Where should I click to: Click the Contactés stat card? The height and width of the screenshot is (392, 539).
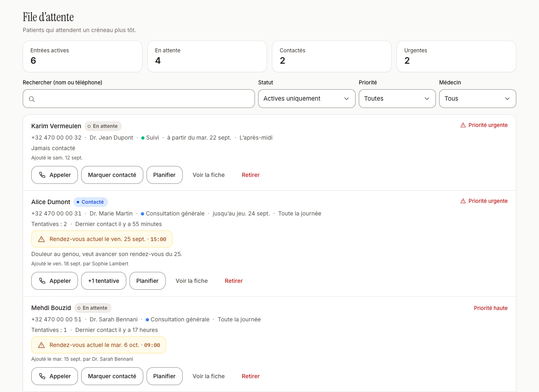click(332, 56)
